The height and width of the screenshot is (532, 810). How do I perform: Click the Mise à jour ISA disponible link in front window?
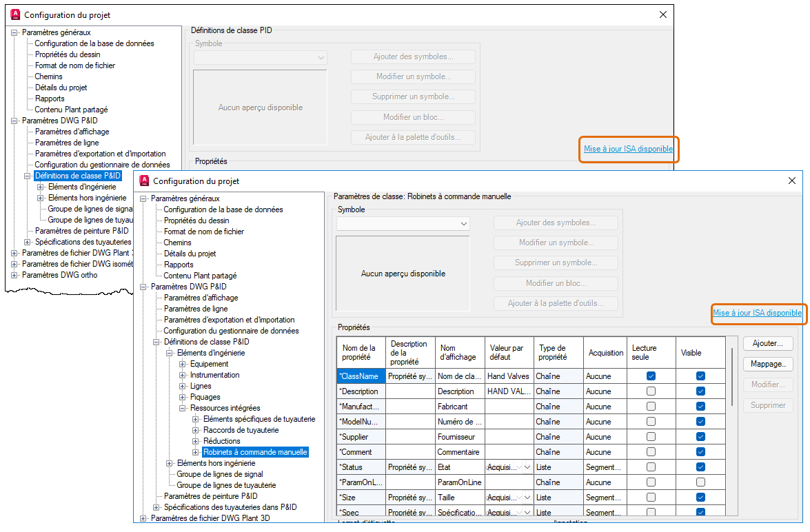[x=758, y=313]
